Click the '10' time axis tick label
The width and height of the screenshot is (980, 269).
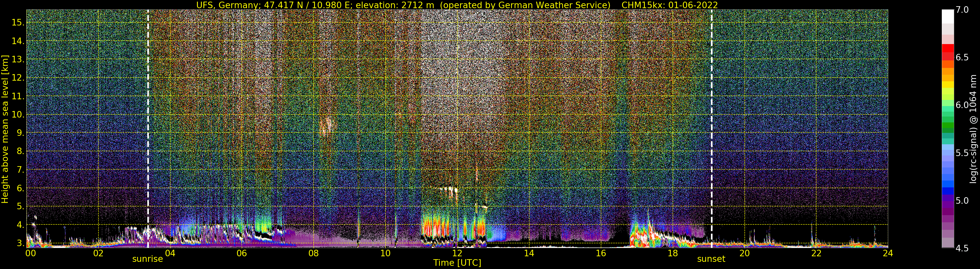click(385, 253)
